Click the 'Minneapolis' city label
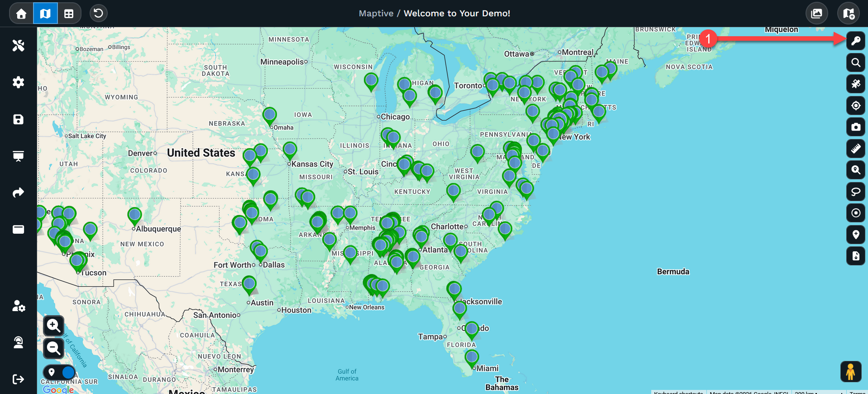 (x=282, y=62)
